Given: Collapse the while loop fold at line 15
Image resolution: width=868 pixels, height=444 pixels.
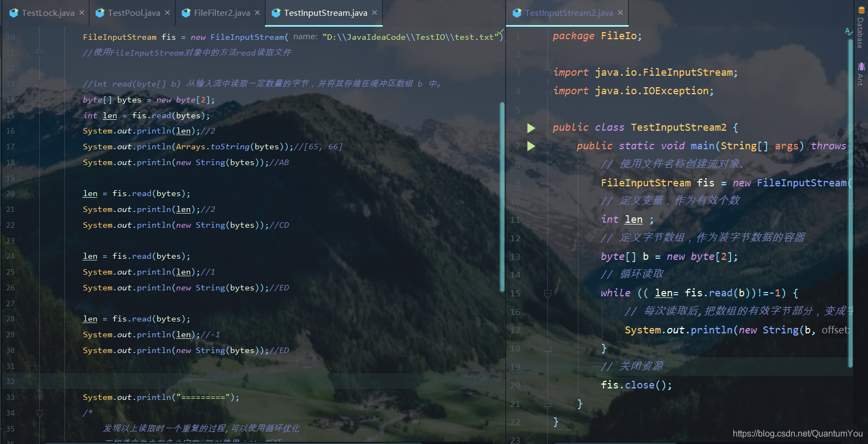Looking at the screenshot, I should (548, 293).
